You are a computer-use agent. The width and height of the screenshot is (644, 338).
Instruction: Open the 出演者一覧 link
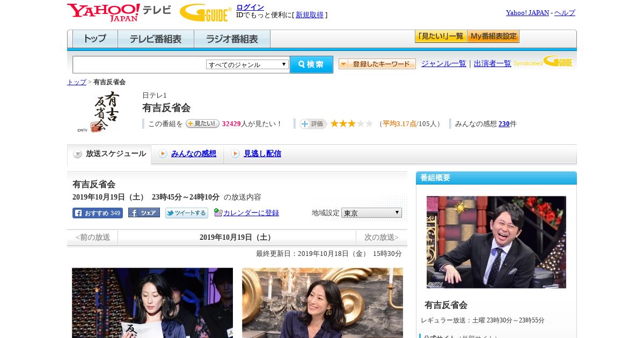pyautogui.click(x=492, y=64)
